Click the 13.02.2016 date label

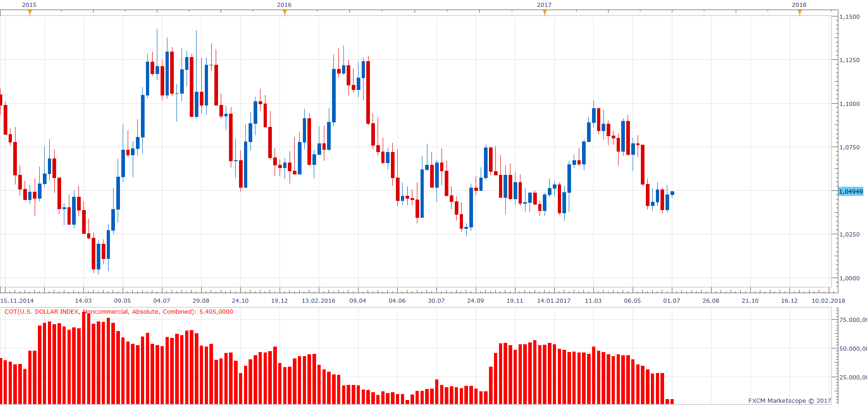click(x=318, y=300)
